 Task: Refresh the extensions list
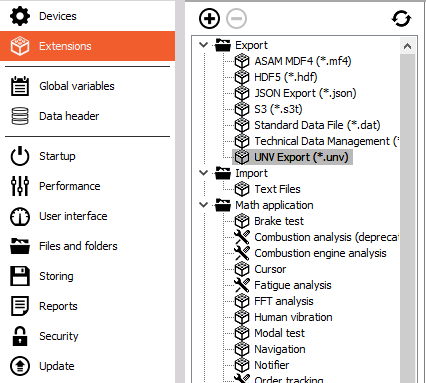point(401,18)
